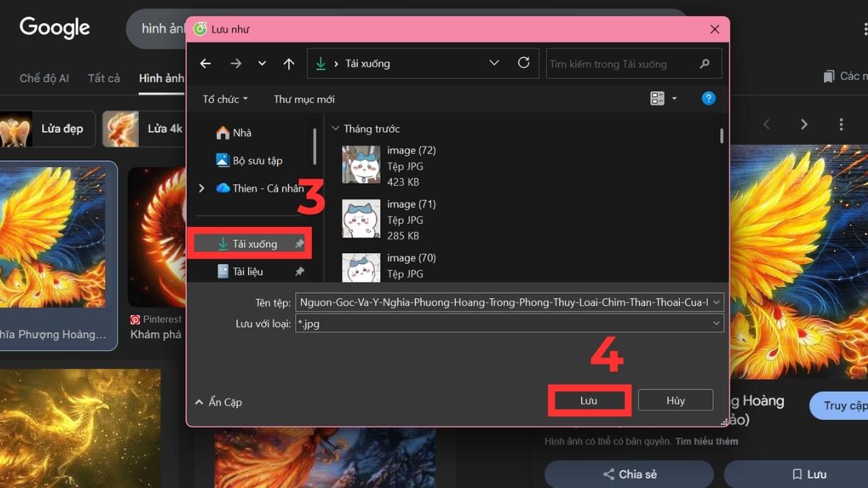Select Thien - Cá nhân OneDrive folder
Screen dimensions: 868x488
click(260, 188)
